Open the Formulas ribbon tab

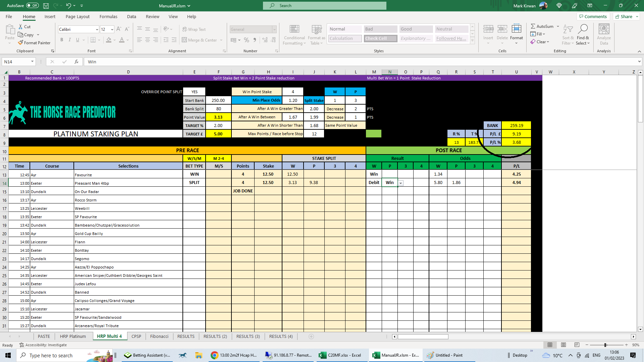coord(108,16)
